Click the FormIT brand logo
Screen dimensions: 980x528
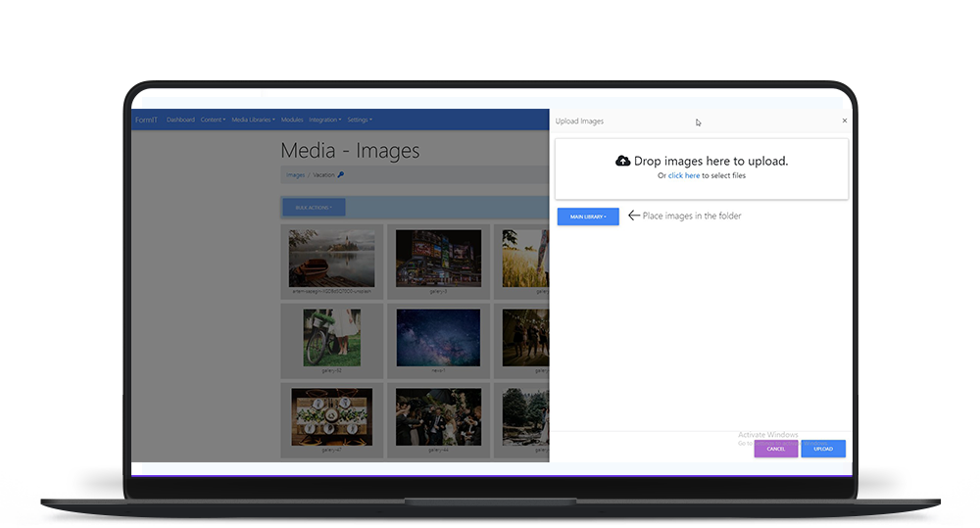[145, 120]
